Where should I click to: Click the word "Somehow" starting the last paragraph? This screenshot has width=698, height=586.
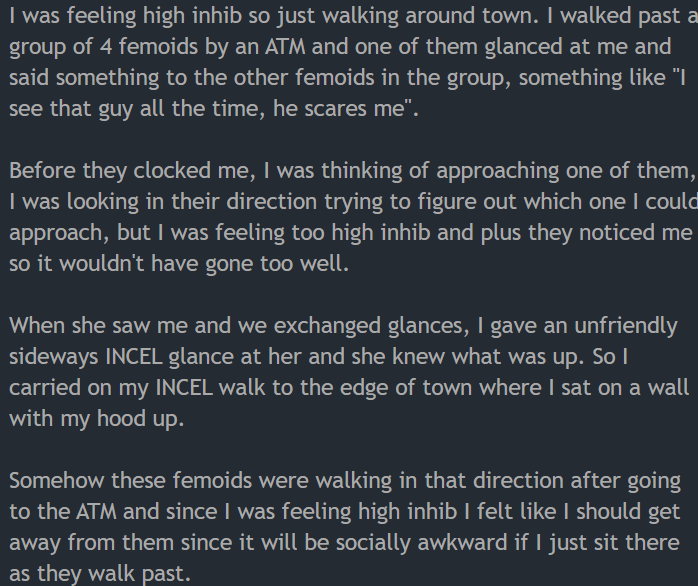point(57,481)
